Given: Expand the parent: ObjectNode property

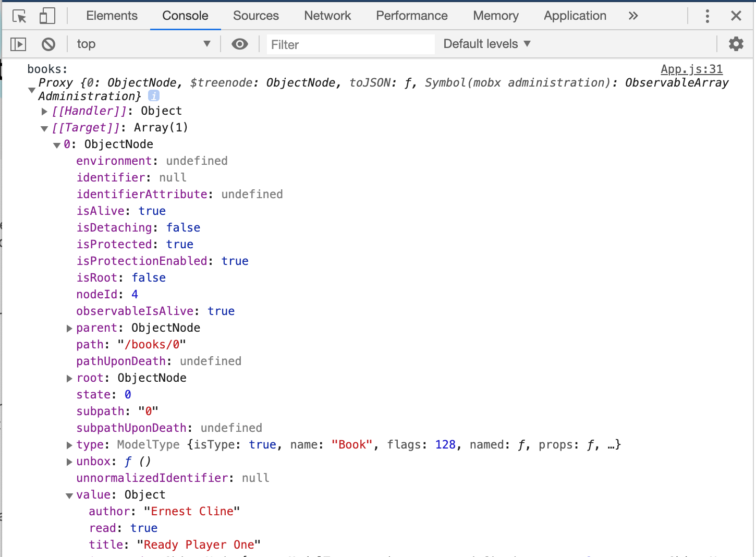Looking at the screenshot, I should [x=69, y=328].
